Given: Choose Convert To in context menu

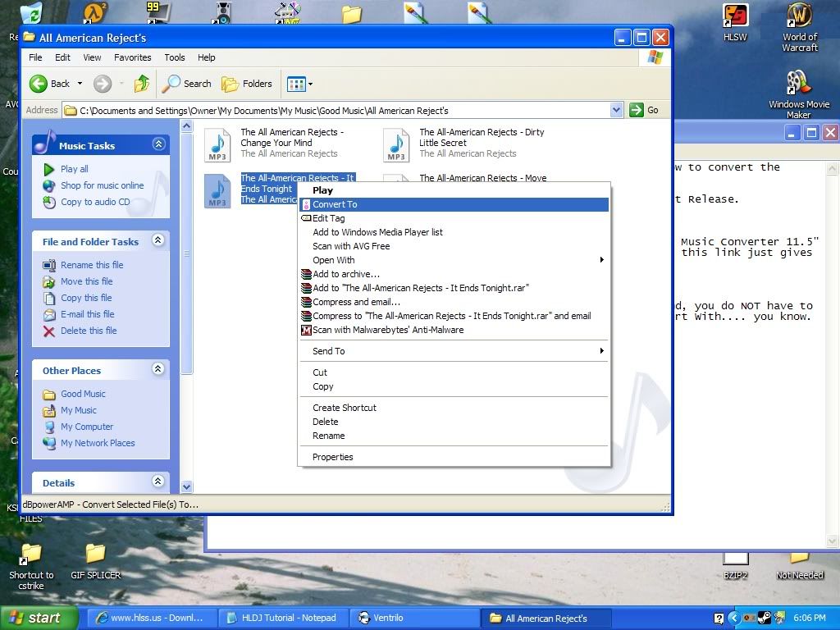Looking at the screenshot, I should click(x=335, y=204).
